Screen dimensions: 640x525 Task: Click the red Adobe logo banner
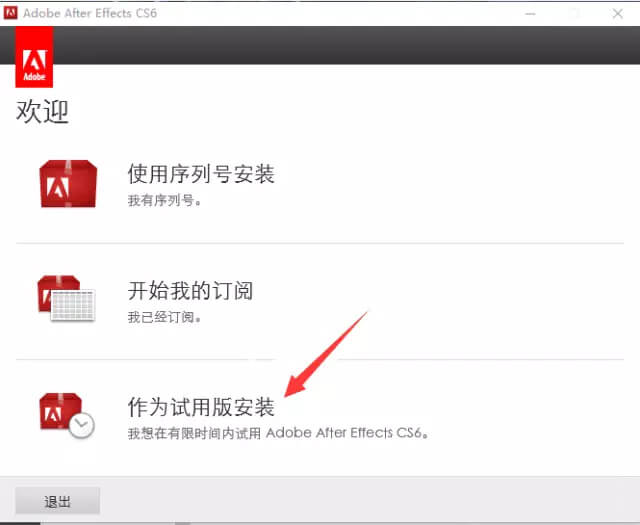34,57
